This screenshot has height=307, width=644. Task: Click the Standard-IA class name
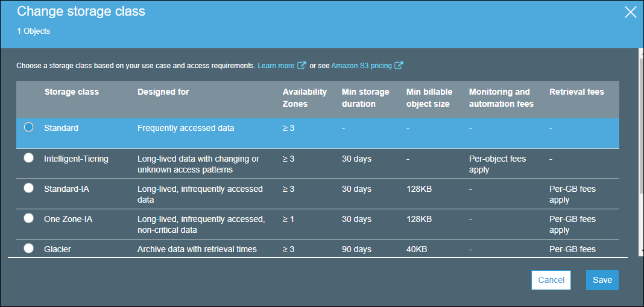pos(66,189)
